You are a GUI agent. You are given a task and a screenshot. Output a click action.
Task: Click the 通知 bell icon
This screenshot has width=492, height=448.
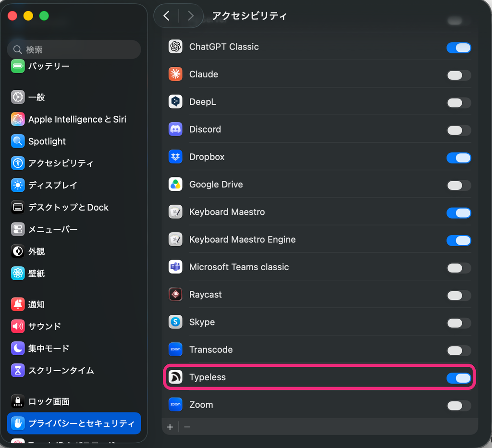pos(18,304)
